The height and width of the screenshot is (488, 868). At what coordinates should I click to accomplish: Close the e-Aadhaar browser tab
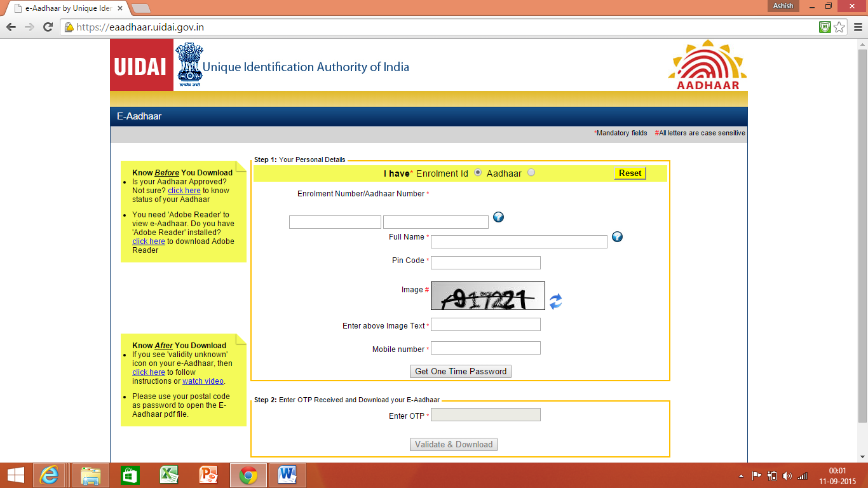(x=120, y=8)
